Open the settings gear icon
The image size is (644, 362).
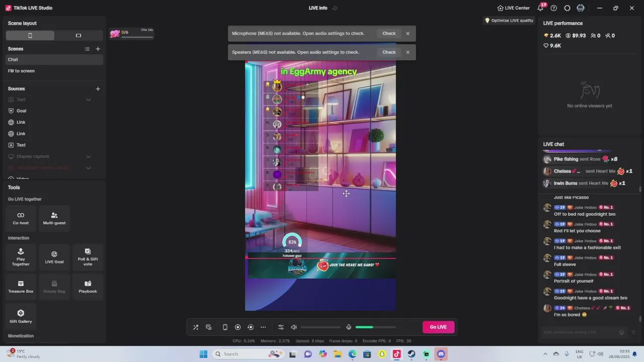(568, 8)
